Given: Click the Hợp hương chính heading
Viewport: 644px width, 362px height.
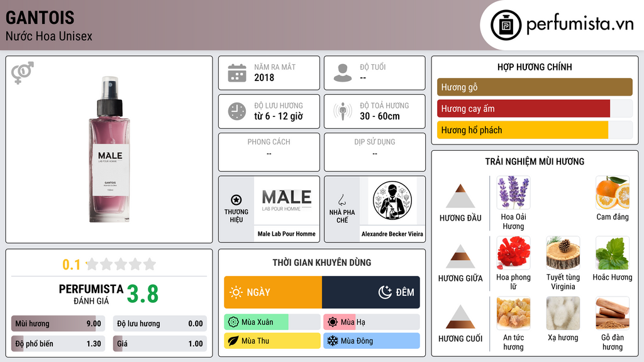Looking at the screenshot, I should (535, 67).
